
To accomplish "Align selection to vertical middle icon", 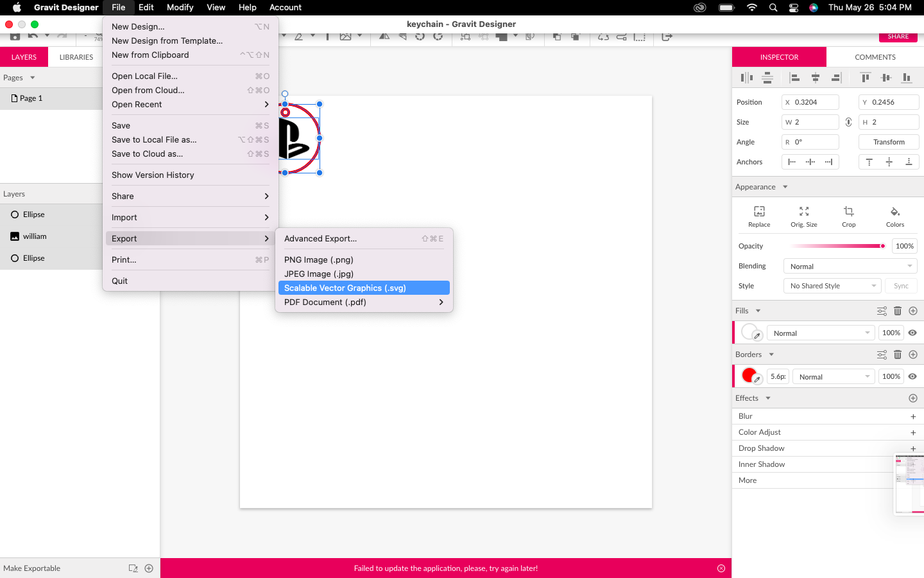I will point(886,78).
